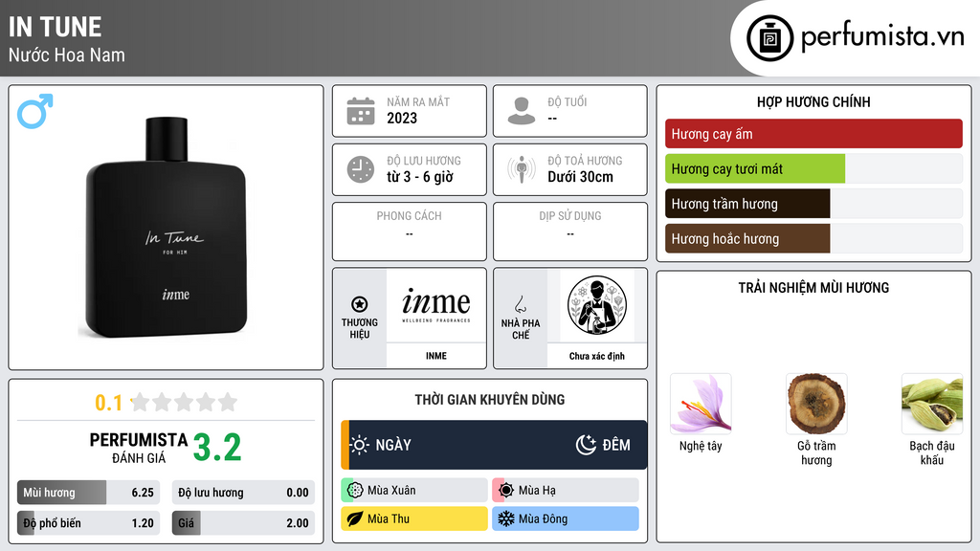Click the calendar icon beside Năm ra mắt
The image size is (980, 551).
click(x=361, y=111)
